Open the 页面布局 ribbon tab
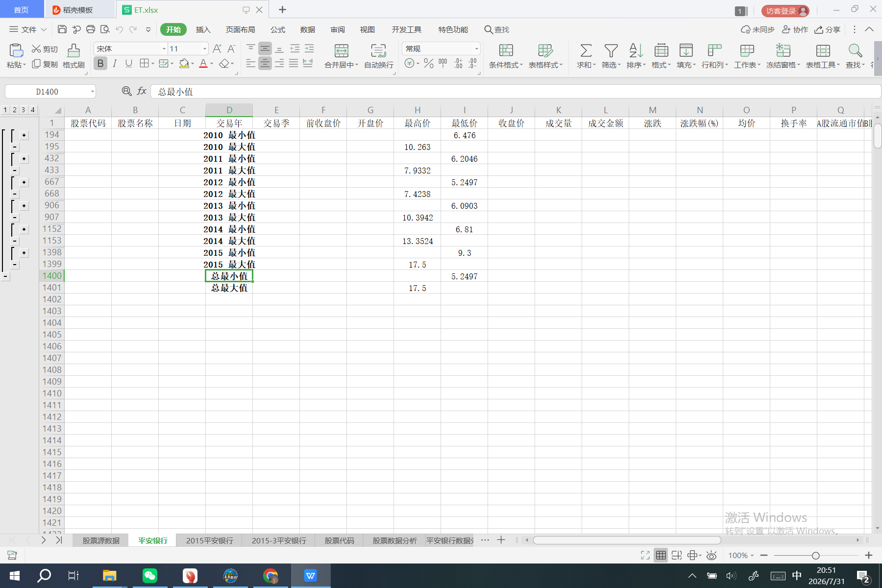Screen dimensions: 882x588 pyautogui.click(x=240, y=29)
